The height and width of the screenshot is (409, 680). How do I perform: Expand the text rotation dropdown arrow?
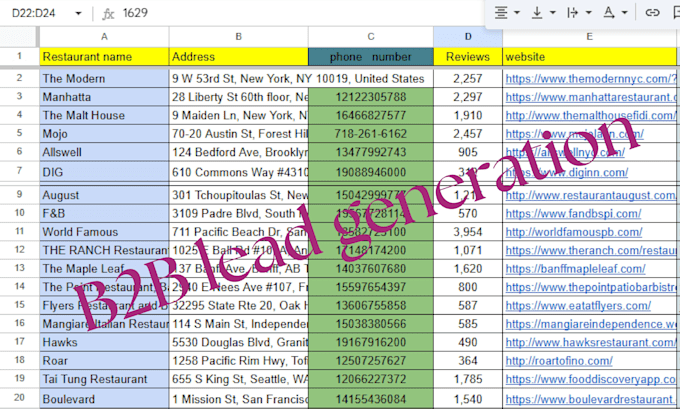[624, 13]
